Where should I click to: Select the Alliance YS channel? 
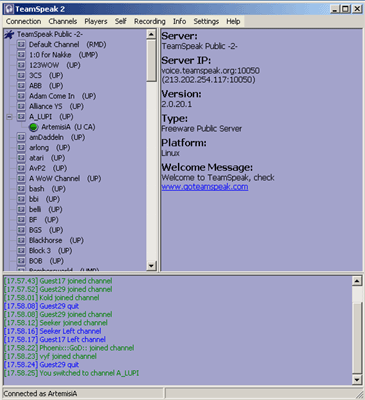pyautogui.click(x=56, y=107)
